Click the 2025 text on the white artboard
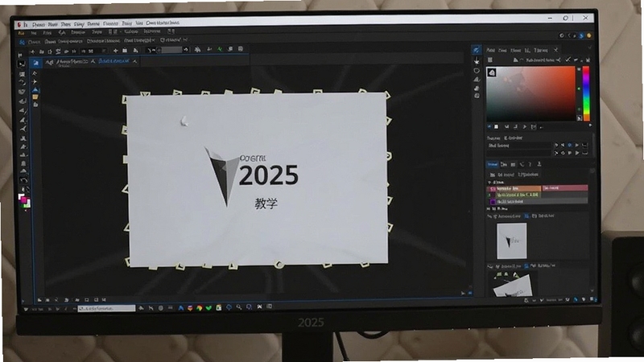Screen dimensions: 644x362 [x=269, y=175]
